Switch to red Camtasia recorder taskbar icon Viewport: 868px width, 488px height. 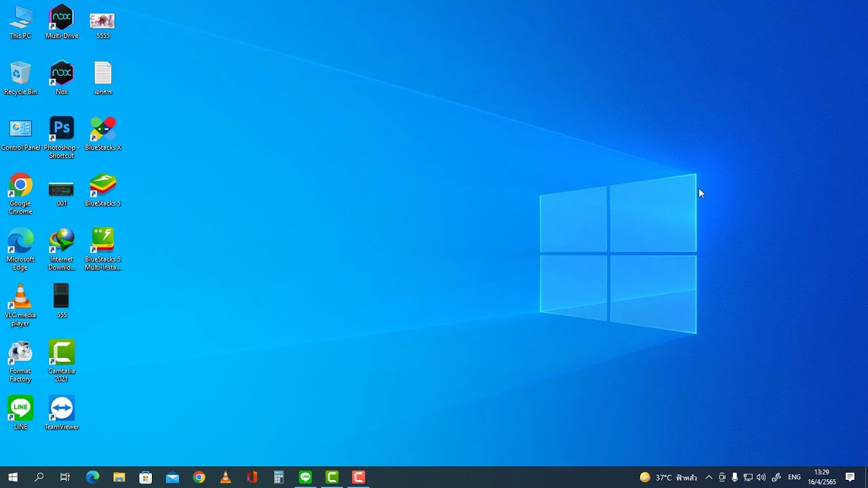coord(359,477)
